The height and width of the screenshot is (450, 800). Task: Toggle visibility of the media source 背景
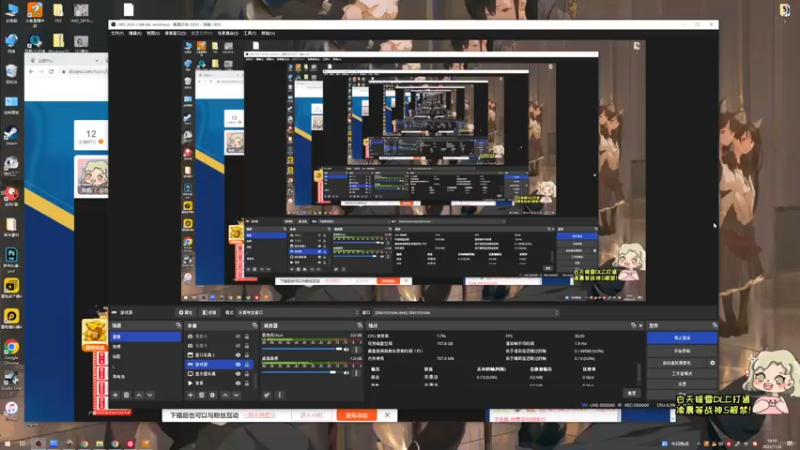pos(238,383)
